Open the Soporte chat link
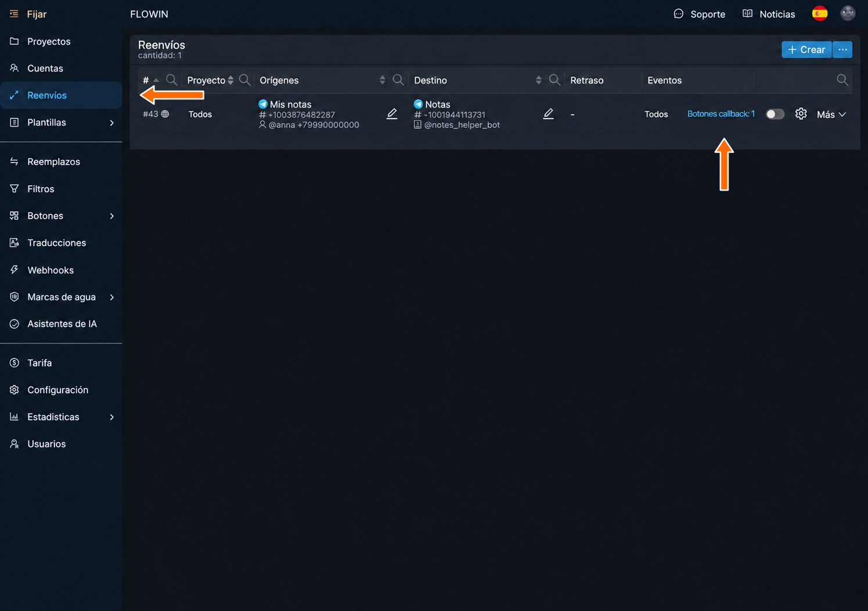The image size is (868, 611). click(x=700, y=14)
